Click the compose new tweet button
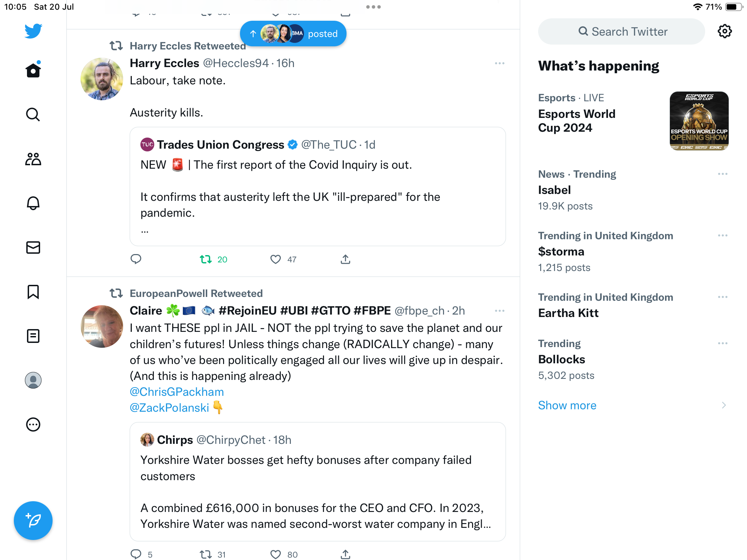 point(33,521)
